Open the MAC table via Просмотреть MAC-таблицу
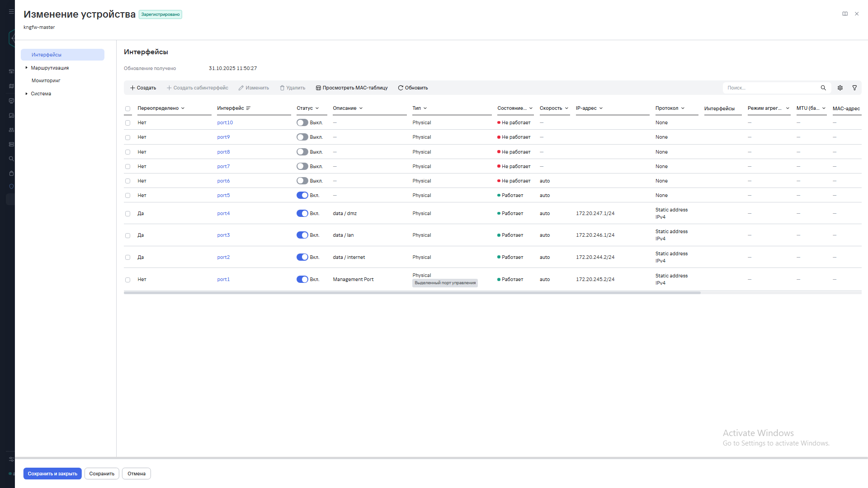The height and width of the screenshot is (488, 868). pyautogui.click(x=352, y=88)
